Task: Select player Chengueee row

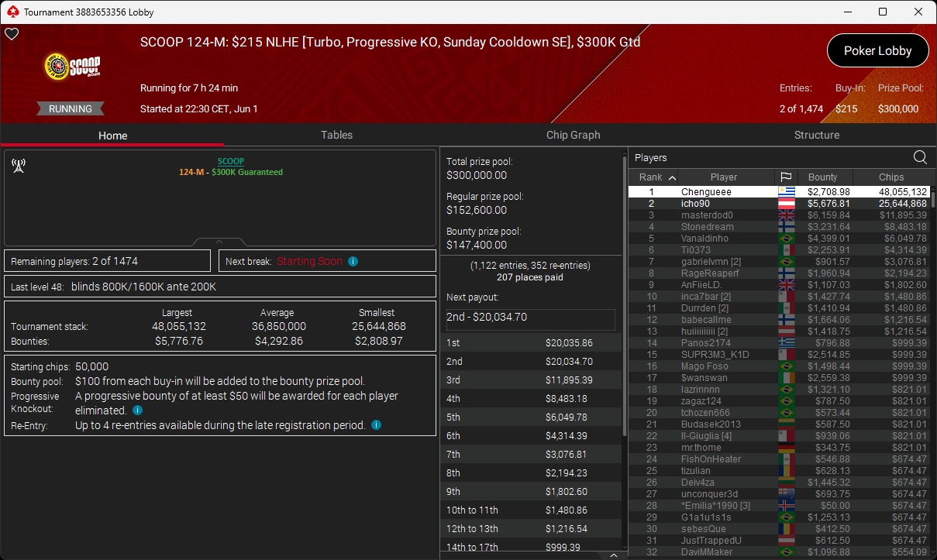Action: tap(779, 192)
